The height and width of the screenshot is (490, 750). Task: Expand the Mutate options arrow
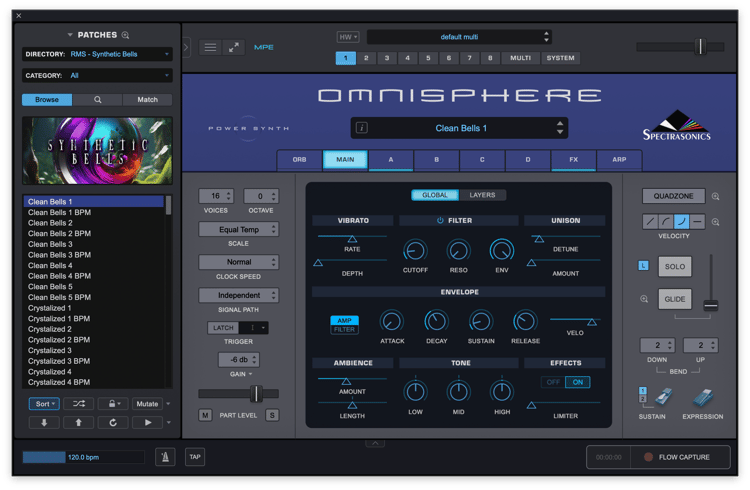click(168, 404)
